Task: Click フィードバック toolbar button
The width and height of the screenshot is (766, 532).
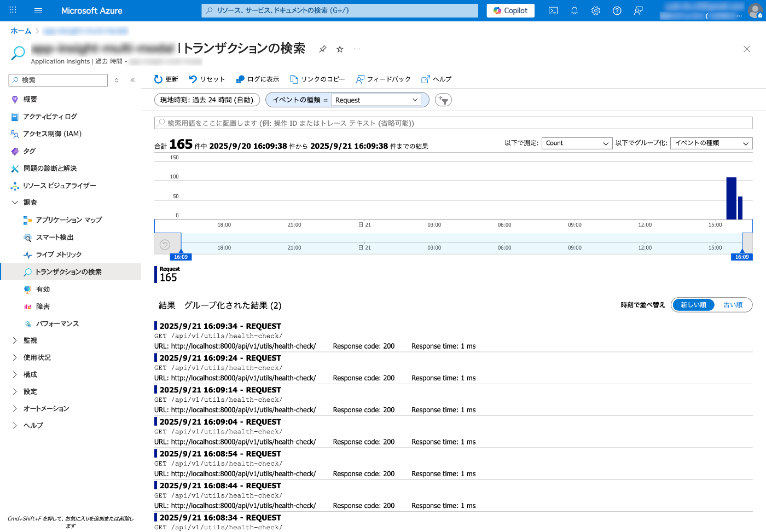Action: (383, 79)
